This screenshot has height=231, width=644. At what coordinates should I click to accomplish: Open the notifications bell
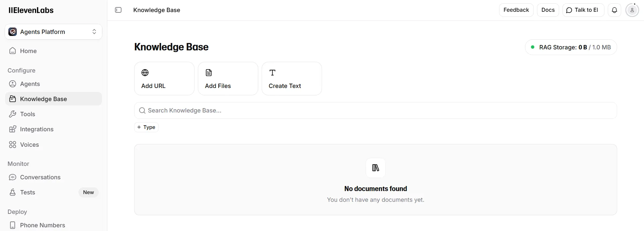pyautogui.click(x=614, y=10)
